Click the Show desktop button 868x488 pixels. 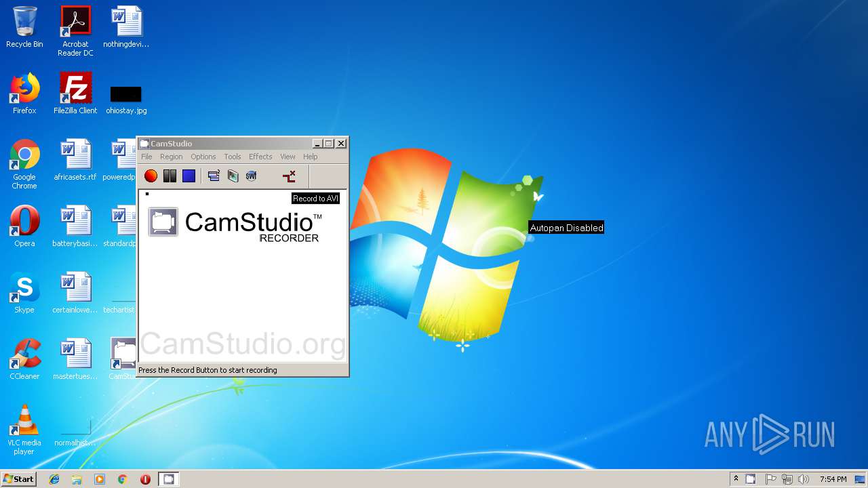click(x=861, y=479)
